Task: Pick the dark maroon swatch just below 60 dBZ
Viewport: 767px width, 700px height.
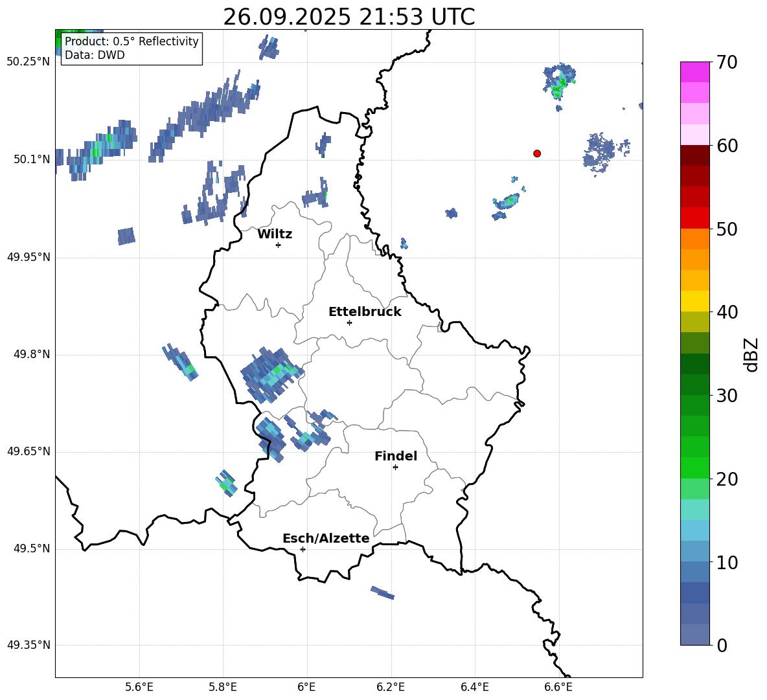Action: pos(695,155)
